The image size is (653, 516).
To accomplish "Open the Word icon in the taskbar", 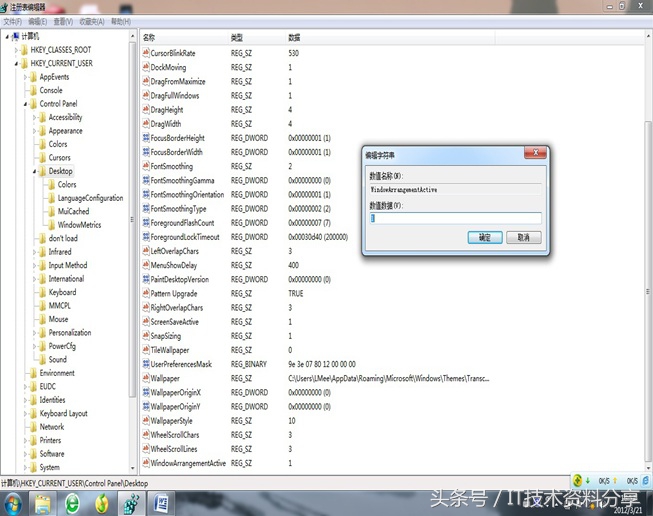I will (162, 500).
